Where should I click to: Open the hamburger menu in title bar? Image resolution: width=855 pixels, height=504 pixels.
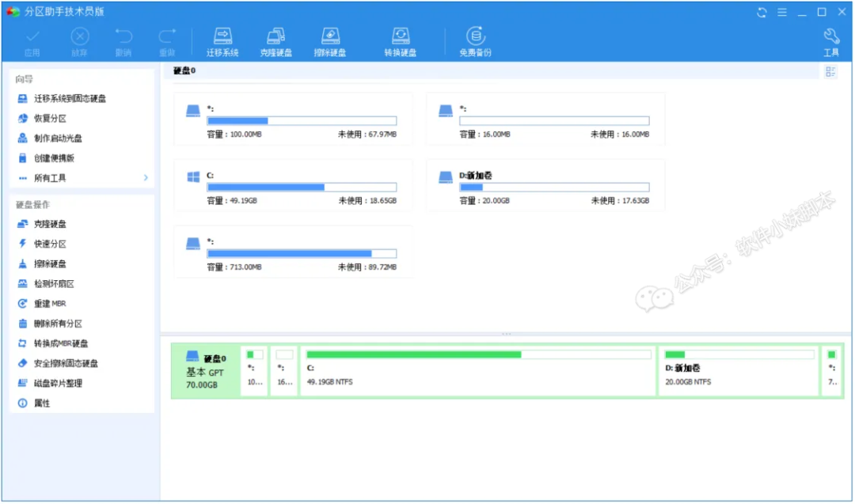point(782,12)
